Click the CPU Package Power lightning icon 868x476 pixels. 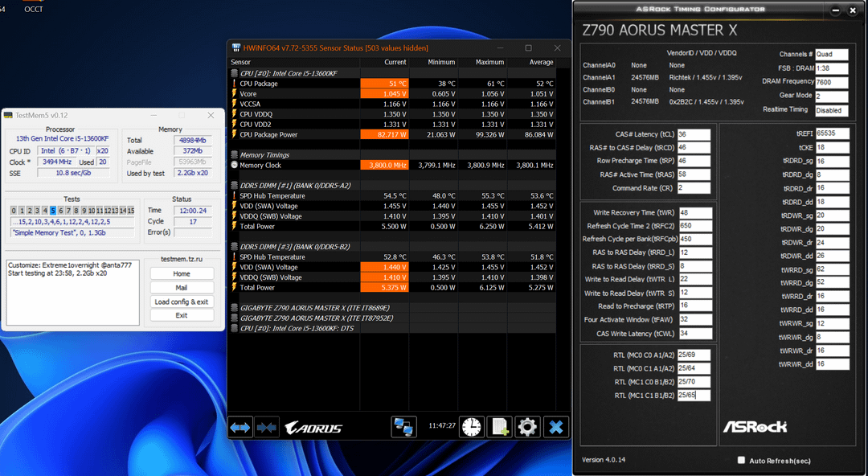234,134
